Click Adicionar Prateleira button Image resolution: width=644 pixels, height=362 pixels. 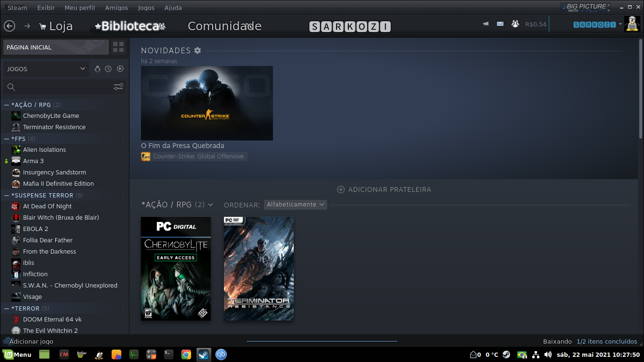(384, 189)
